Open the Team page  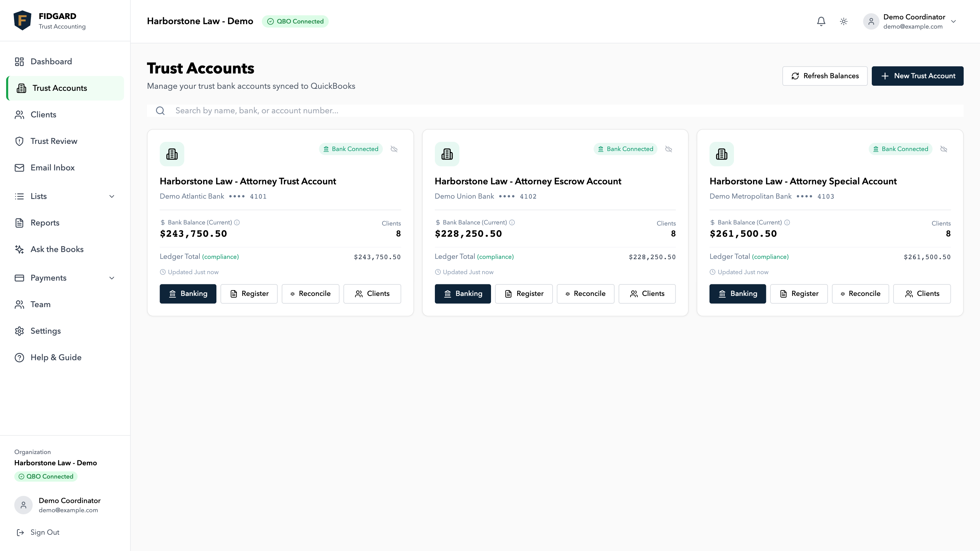pyautogui.click(x=65, y=305)
